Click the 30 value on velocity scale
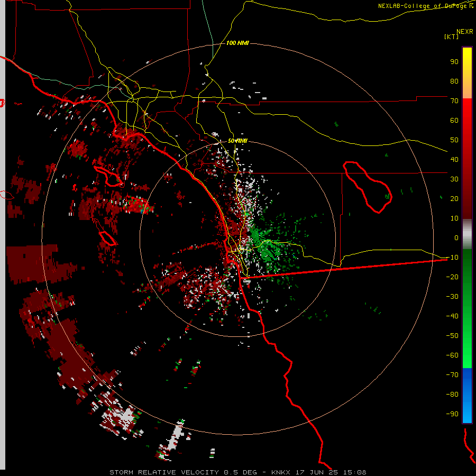The width and height of the screenshot is (476, 476). pyautogui.click(x=454, y=179)
